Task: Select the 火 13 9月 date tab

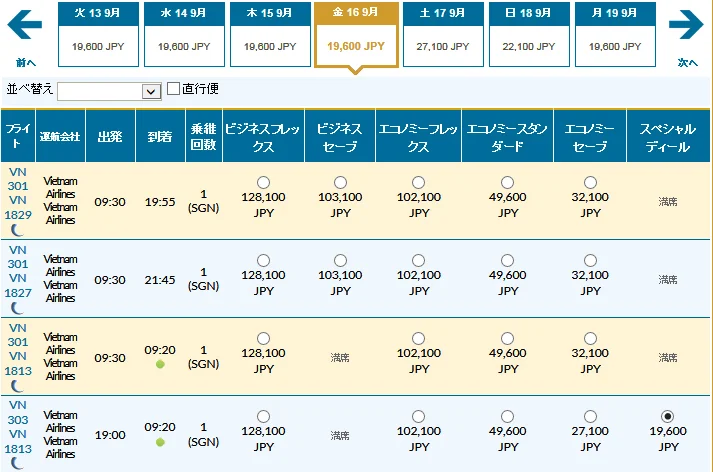Action: [98, 35]
